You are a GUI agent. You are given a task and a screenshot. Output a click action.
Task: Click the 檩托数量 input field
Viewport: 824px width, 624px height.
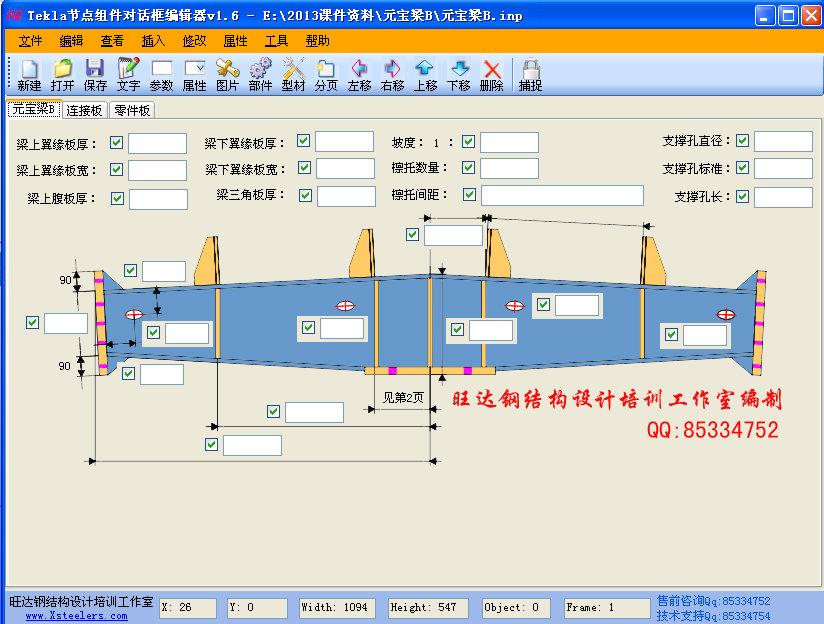[509, 168]
